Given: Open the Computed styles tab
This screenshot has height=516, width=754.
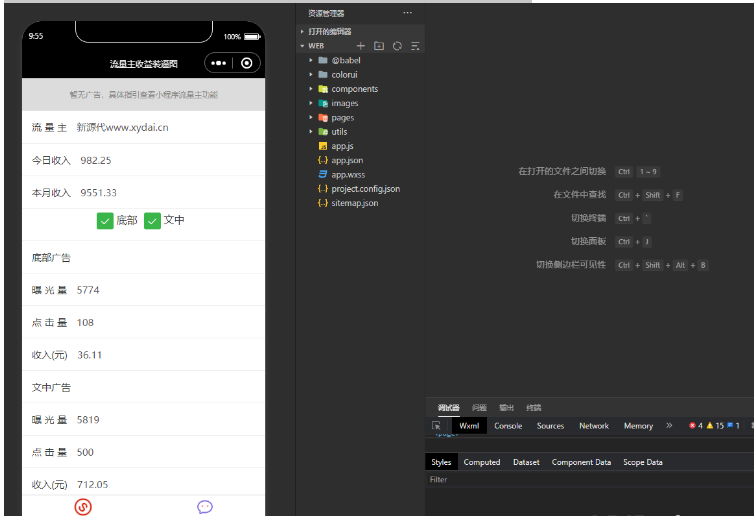Looking at the screenshot, I should [x=481, y=462].
